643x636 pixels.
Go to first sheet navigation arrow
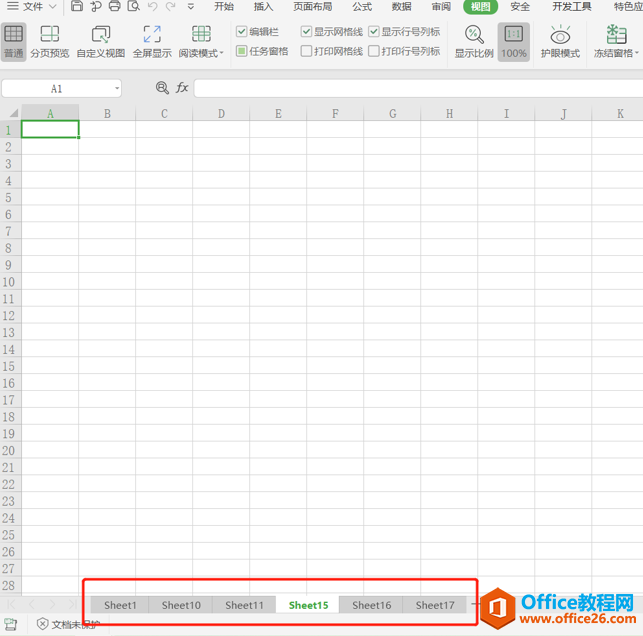click(11, 604)
